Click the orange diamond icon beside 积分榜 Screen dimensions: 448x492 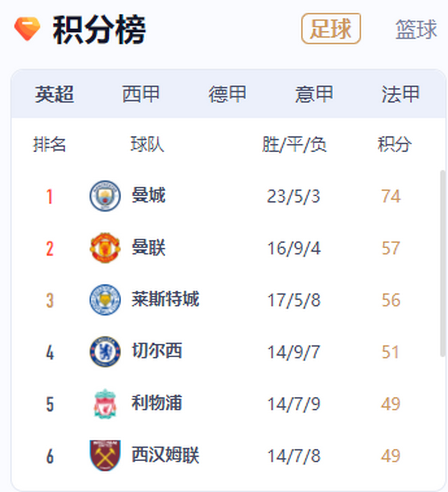click(x=27, y=29)
